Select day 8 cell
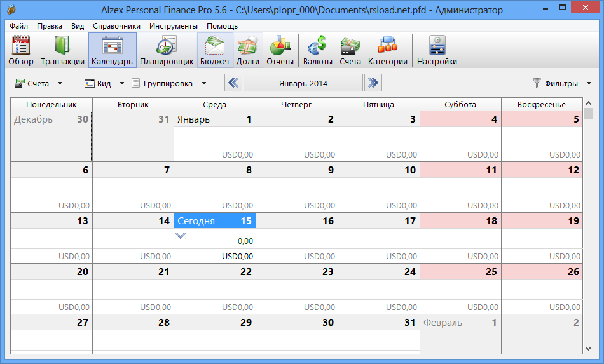Viewport: 604px width, 364px height. click(x=215, y=187)
